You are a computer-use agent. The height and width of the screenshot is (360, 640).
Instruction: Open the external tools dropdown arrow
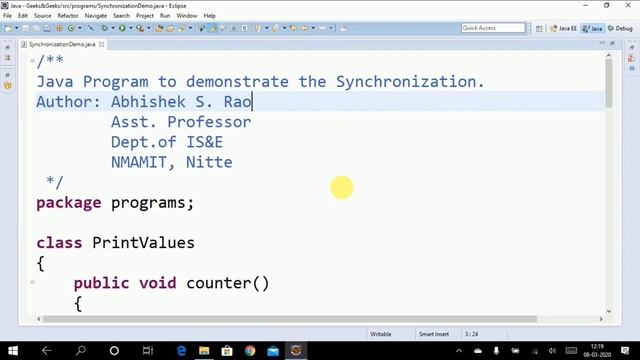pyautogui.click(x=149, y=28)
